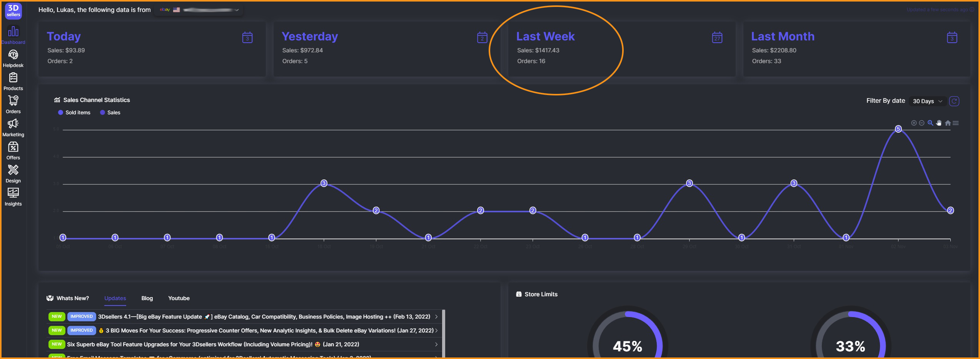Image resolution: width=980 pixels, height=359 pixels.
Task: Go to the Products page
Action: (x=13, y=82)
